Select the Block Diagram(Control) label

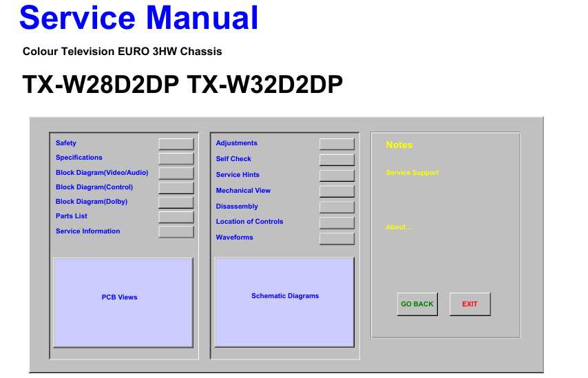tap(94, 187)
